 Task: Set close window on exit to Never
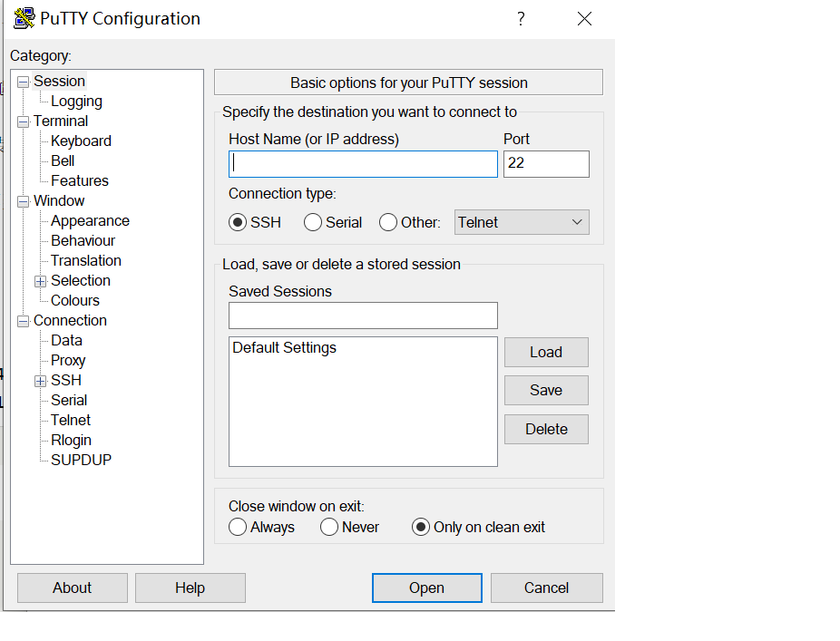click(x=329, y=527)
